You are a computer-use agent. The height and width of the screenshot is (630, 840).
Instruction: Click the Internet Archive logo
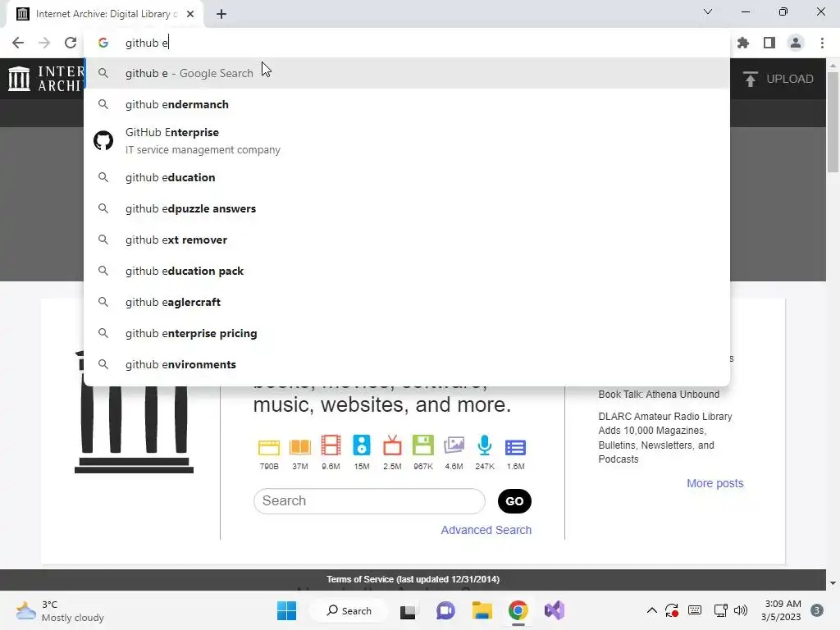click(x=46, y=79)
